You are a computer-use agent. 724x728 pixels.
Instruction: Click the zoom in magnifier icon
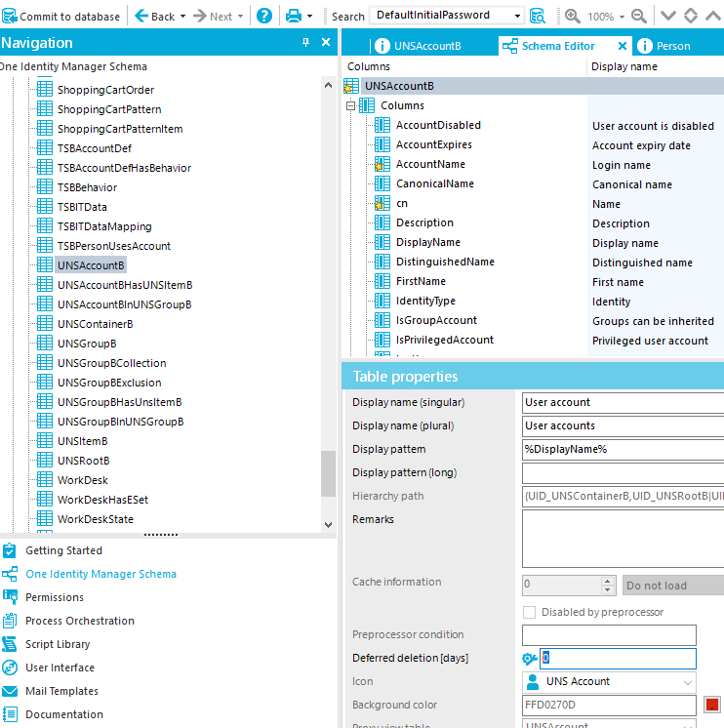coord(572,17)
